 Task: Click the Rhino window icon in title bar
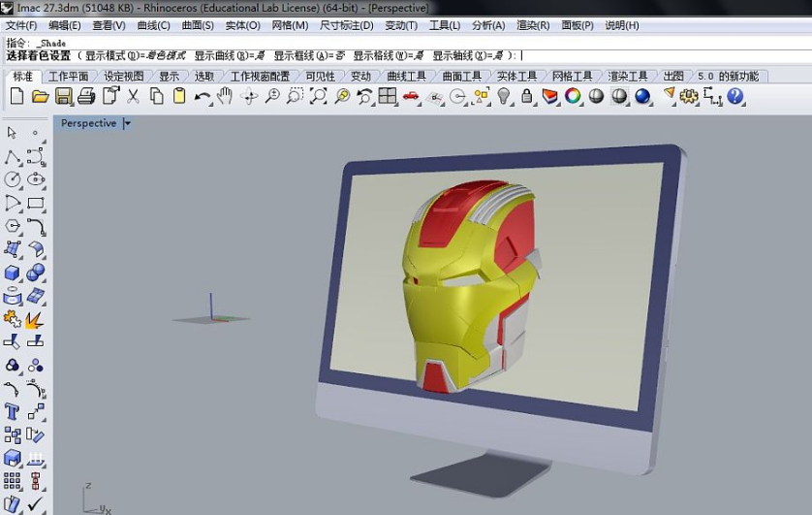tap(7, 7)
